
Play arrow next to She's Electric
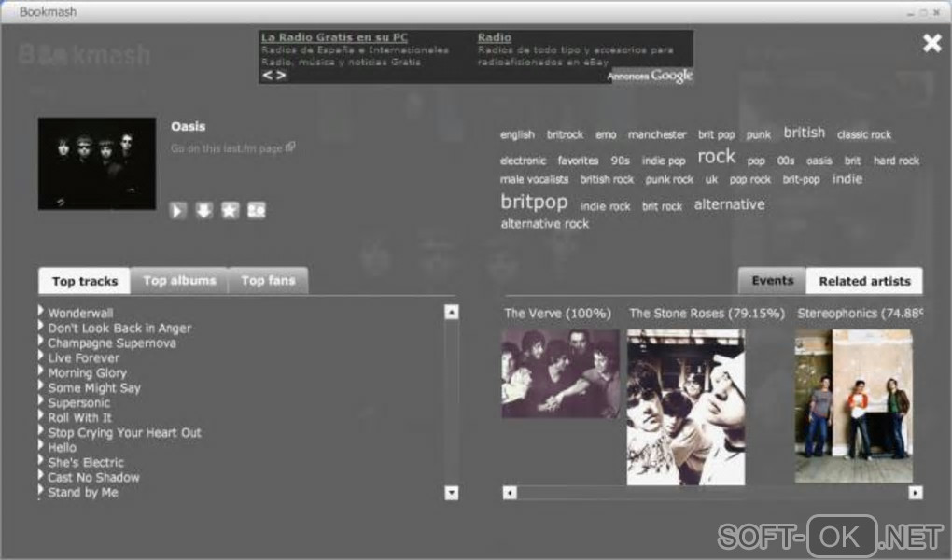pyautogui.click(x=41, y=460)
